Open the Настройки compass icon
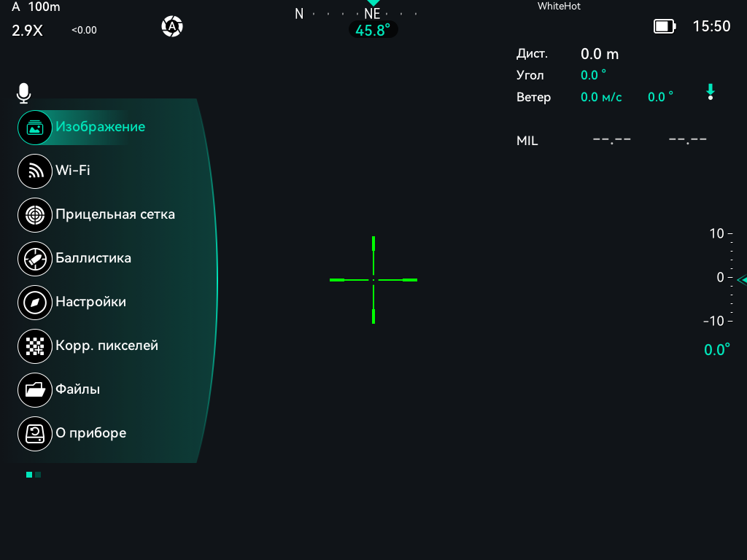 [x=35, y=303]
